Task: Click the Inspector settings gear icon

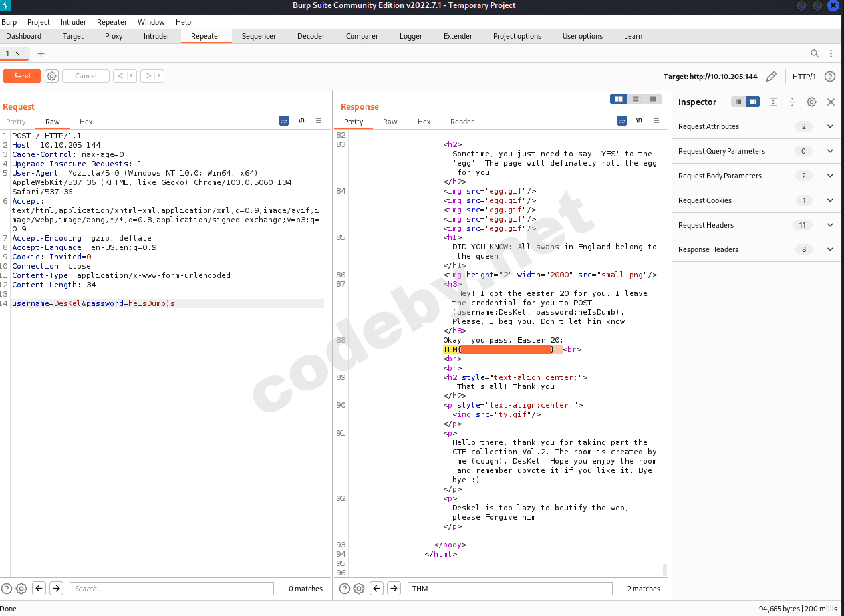Action: tap(811, 102)
